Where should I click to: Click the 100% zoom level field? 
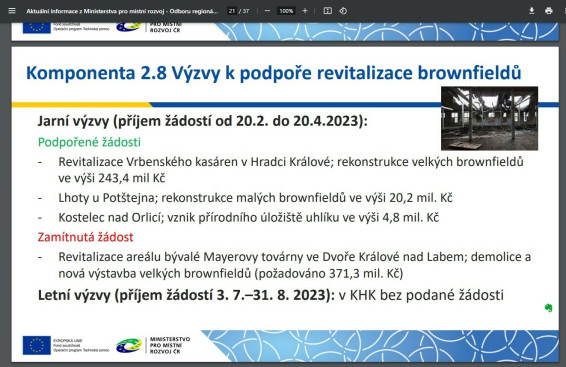(x=286, y=11)
